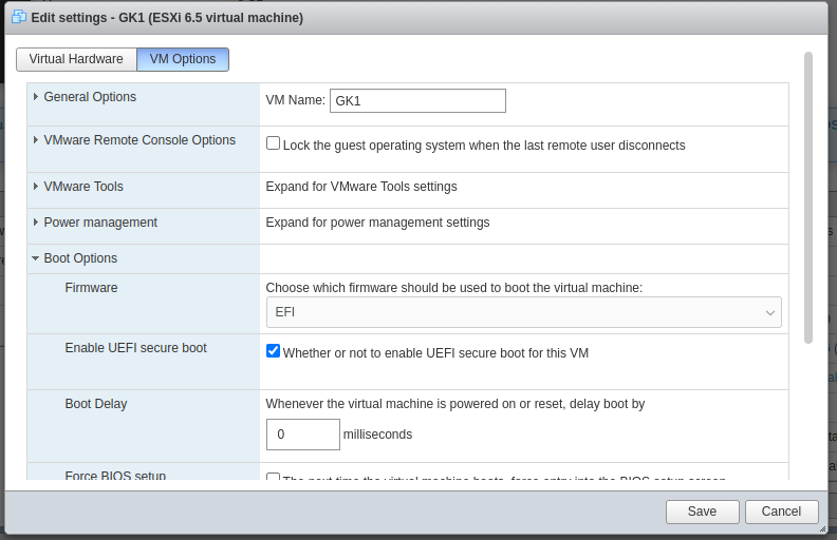Collapse the Boot Options section
This screenshot has height=540, width=838.
coord(80,258)
